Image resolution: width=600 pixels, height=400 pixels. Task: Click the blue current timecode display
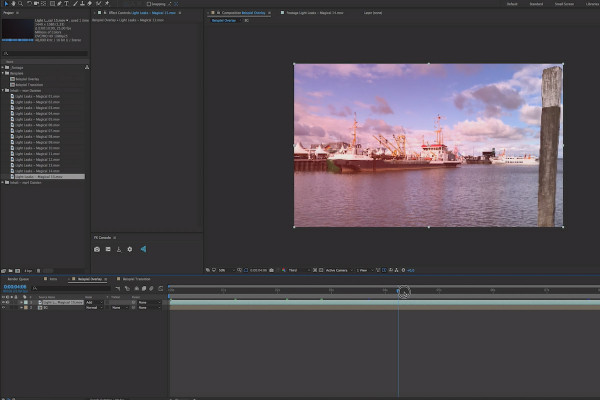pyautogui.click(x=15, y=287)
